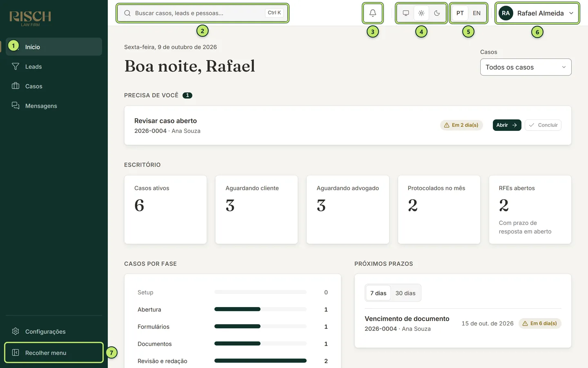This screenshot has height=368, width=588.
Task: Select the 30 dias tab
Action: point(405,293)
